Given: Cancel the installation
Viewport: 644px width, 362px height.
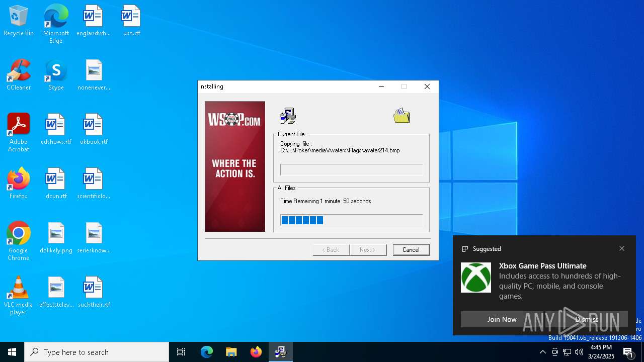Looking at the screenshot, I should 411,250.
